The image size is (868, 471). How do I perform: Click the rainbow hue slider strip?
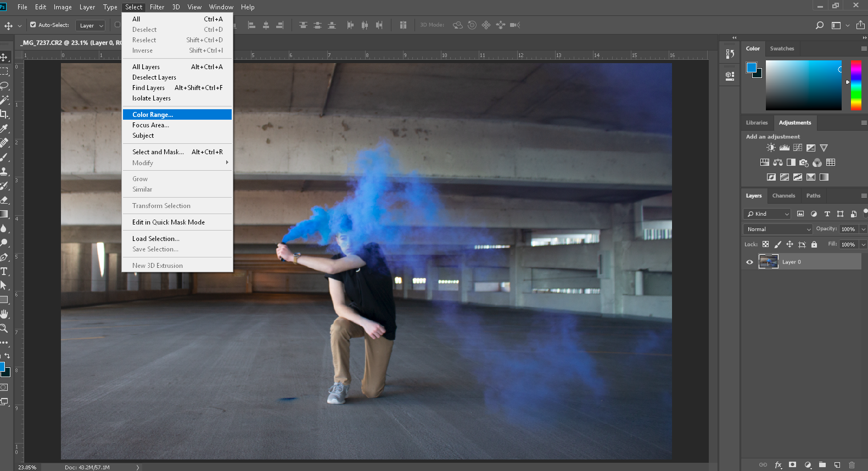pos(856,85)
